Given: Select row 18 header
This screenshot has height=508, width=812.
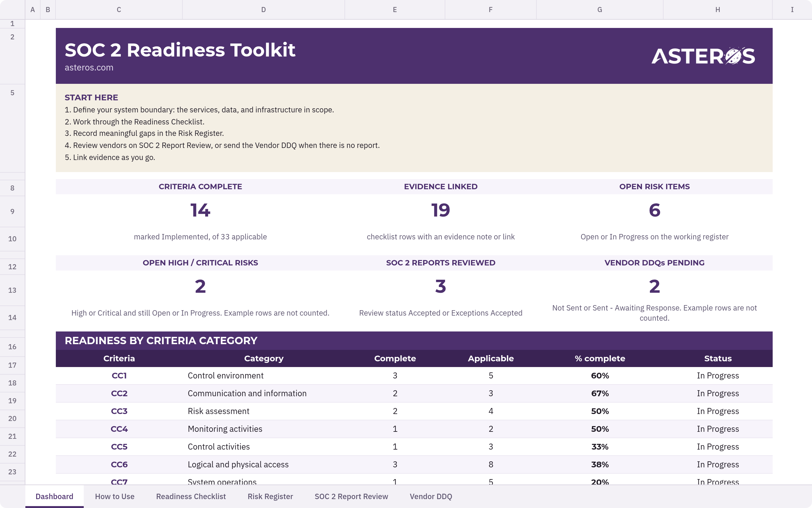Looking at the screenshot, I should click(x=12, y=383).
